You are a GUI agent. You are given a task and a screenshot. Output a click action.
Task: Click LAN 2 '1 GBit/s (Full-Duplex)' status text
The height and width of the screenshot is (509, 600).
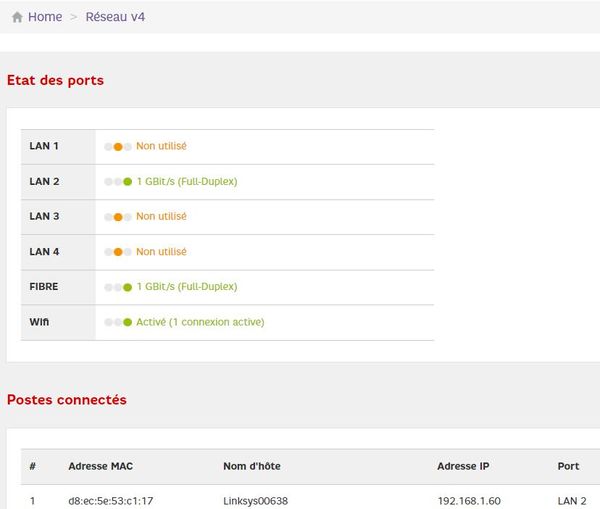tap(186, 182)
